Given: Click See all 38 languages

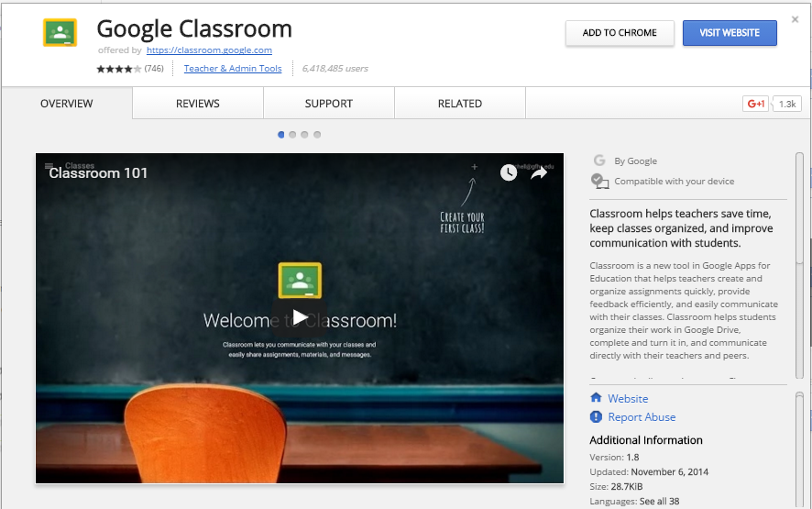Looking at the screenshot, I should point(659,502).
